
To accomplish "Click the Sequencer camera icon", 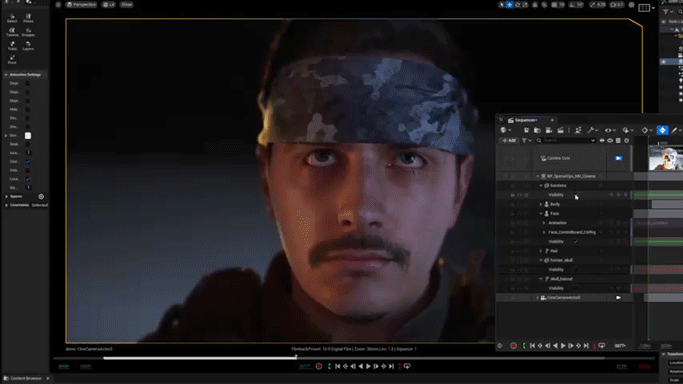I will (x=549, y=130).
